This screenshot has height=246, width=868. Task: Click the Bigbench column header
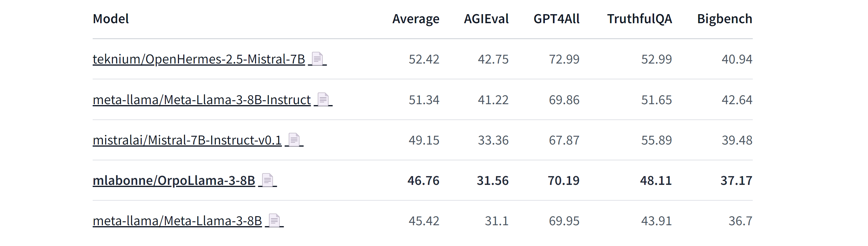point(724,19)
